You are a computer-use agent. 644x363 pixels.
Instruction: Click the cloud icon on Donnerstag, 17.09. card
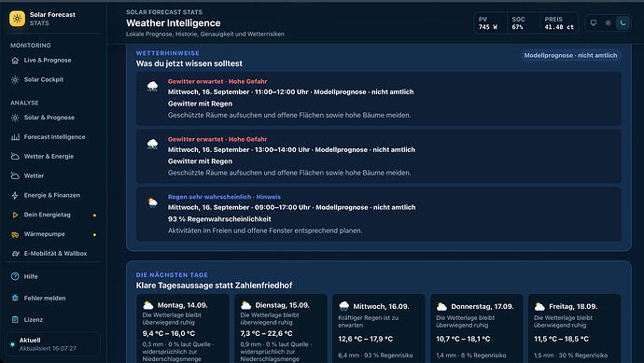(441, 306)
